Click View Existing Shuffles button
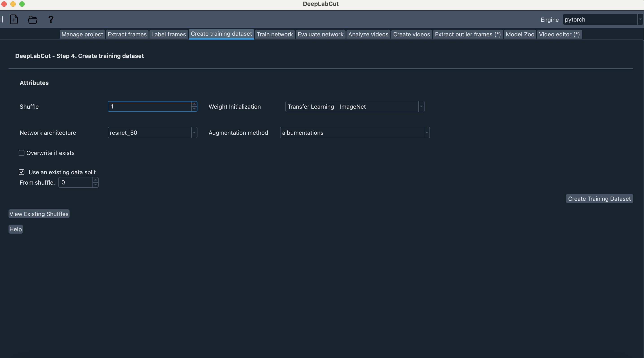Image resolution: width=644 pixels, height=358 pixels. pos(39,214)
